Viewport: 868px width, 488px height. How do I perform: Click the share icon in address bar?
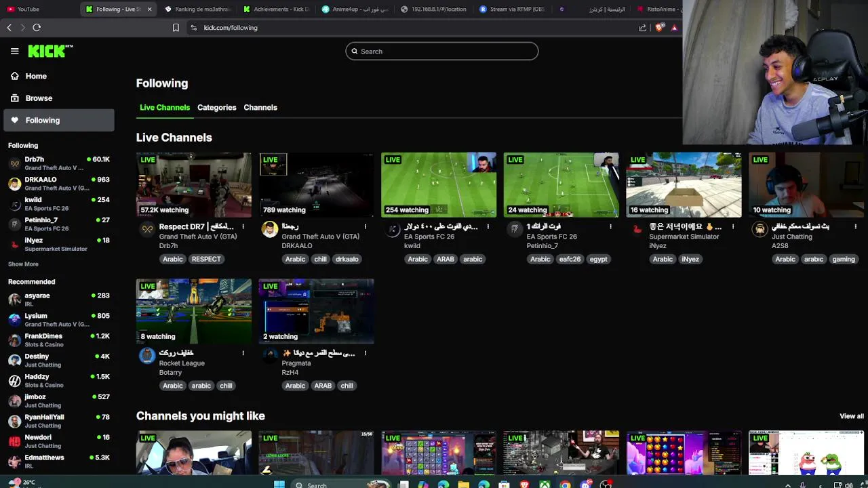click(x=642, y=28)
